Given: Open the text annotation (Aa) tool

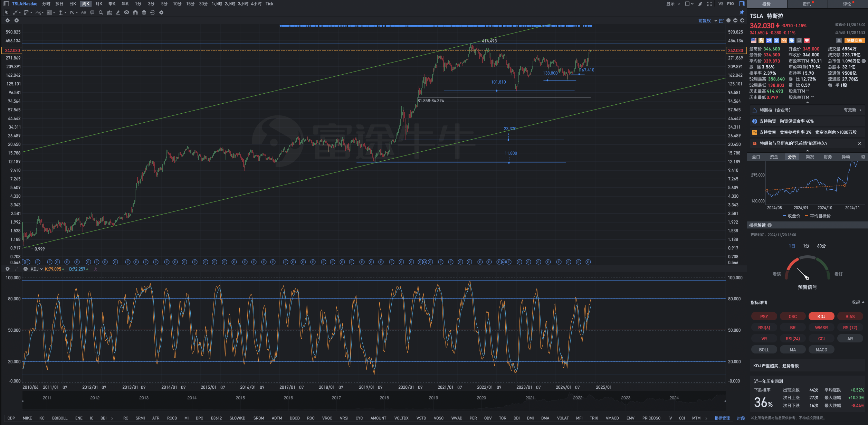Looking at the screenshot, I should (x=84, y=12).
